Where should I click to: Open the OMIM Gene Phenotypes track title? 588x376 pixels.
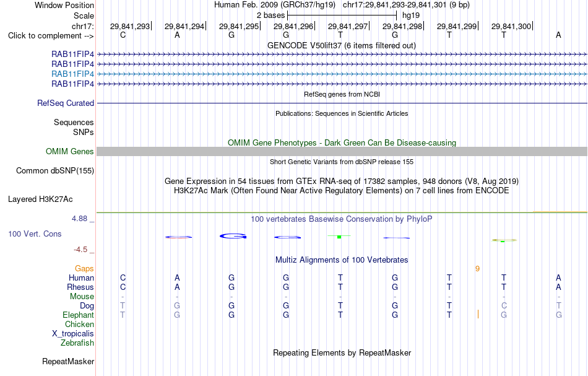click(342, 143)
